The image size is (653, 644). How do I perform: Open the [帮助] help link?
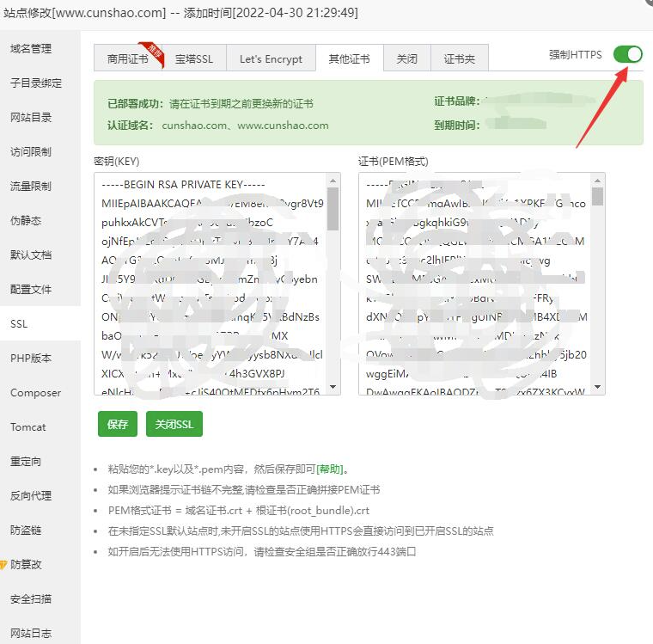(329, 469)
